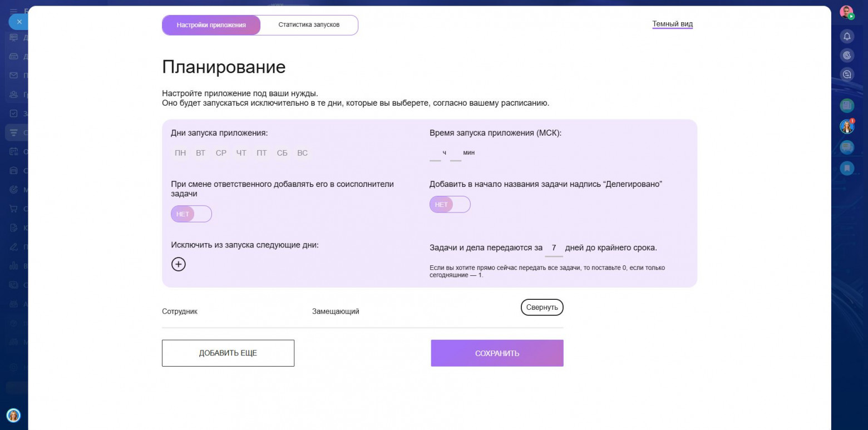Viewport: 868px width, 430px height.
Task: Open the user profile avatar at top right
Action: coord(847,12)
